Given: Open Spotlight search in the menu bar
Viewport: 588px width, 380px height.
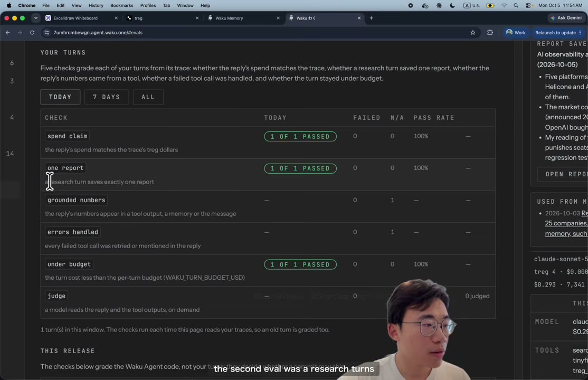Looking at the screenshot, I should coord(516,6).
